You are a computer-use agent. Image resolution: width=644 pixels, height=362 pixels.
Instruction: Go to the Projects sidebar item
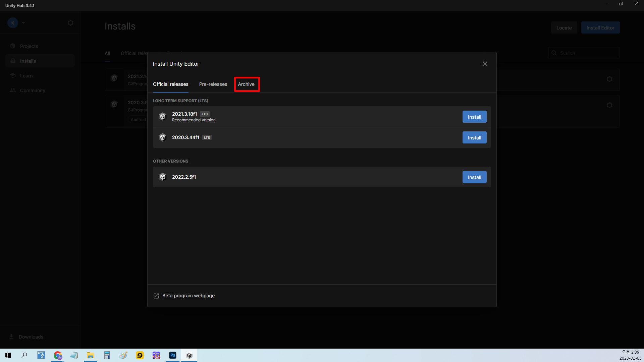click(29, 46)
